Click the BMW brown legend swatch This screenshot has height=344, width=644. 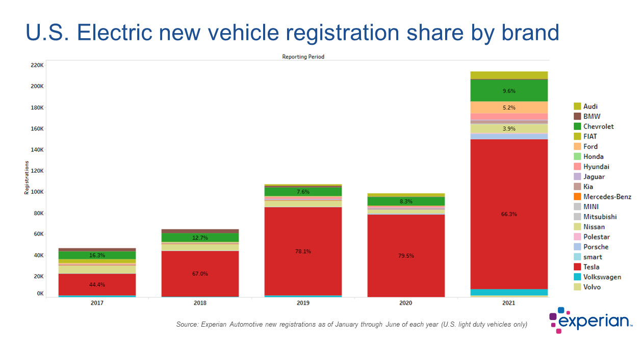(577, 117)
